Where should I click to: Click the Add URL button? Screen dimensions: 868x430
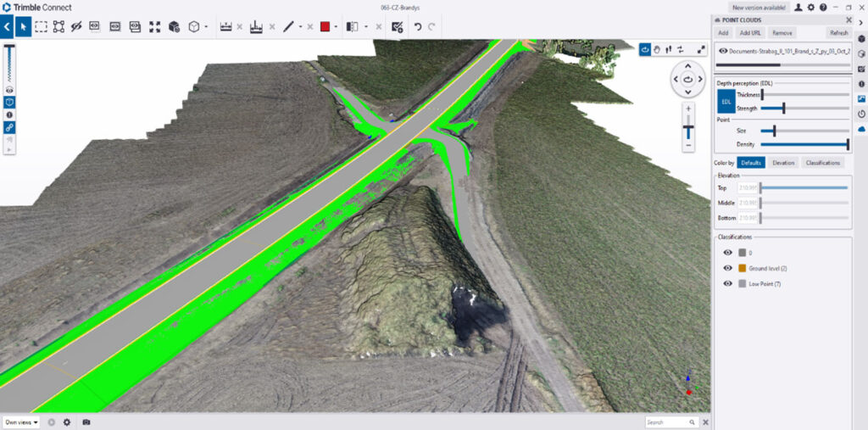click(750, 33)
